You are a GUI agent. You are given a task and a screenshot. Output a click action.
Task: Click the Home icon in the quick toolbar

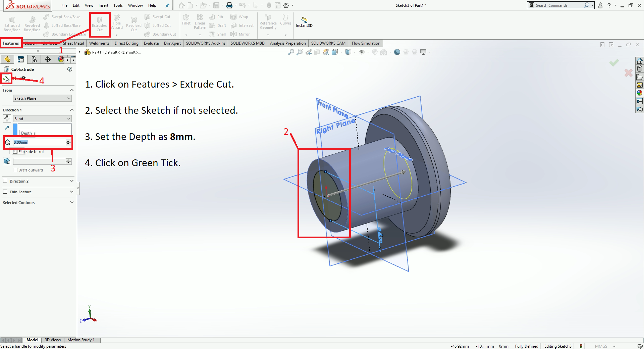pyautogui.click(x=181, y=5)
